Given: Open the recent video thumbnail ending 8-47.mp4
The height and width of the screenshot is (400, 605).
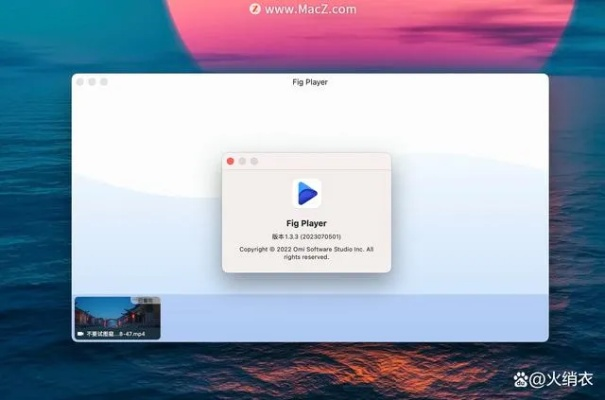Looking at the screenshot, I should pos(118,318).
